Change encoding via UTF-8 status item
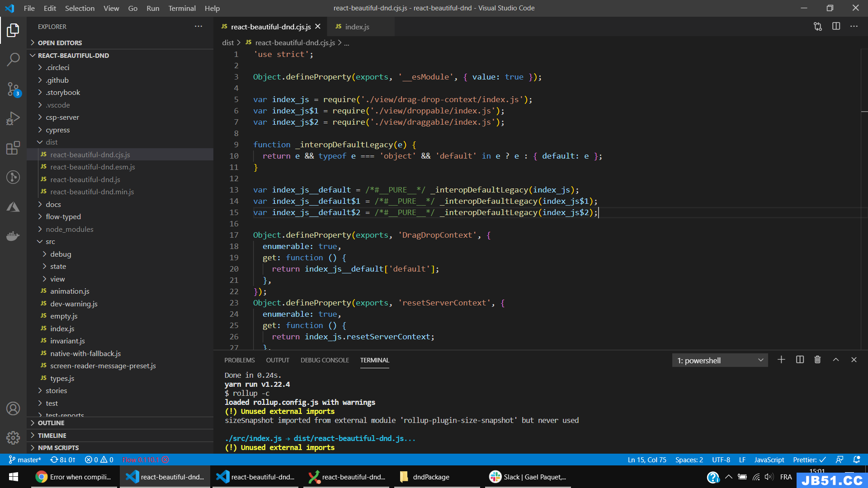868x488 pixels. (x=721, y=460)
